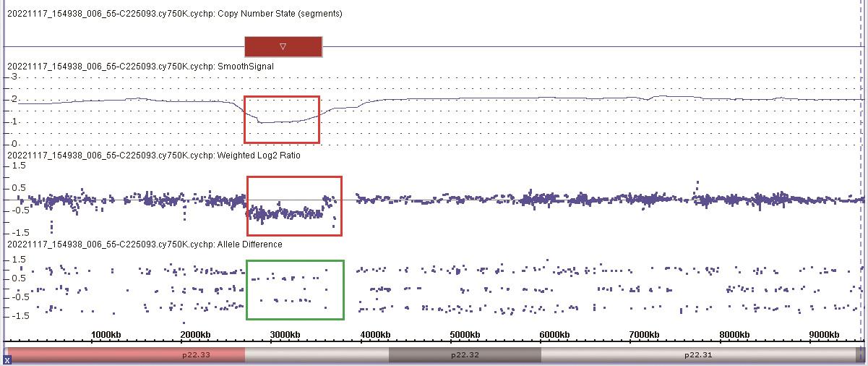The height and width of the screenshot is (366, 868).
Task: Select the p22.31 cytoband
Action: click(698, 355)
